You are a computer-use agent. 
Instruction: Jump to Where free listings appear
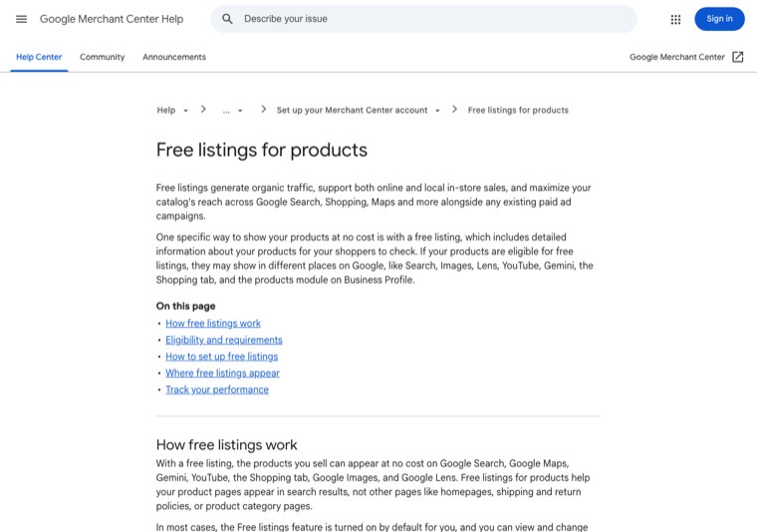(222, 373)
